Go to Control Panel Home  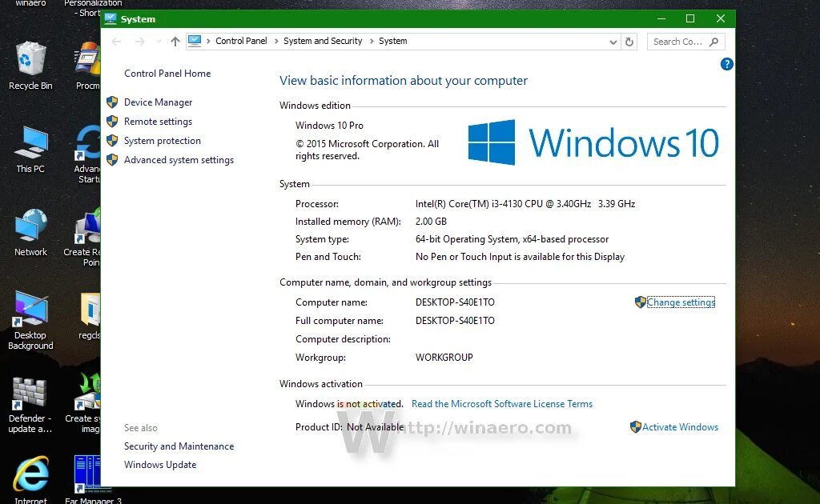(167, 74)
